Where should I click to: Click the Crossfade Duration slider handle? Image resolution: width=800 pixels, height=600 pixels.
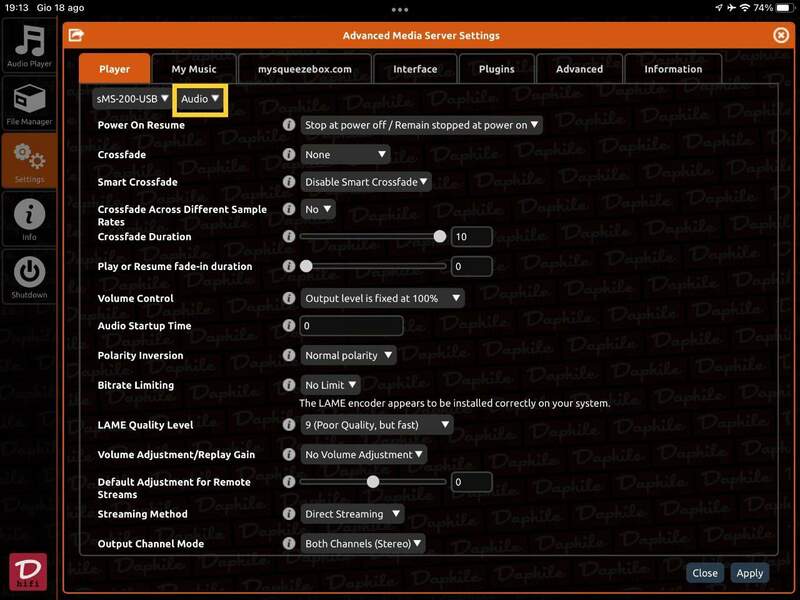pyautogui.click(x=439, y=237)
